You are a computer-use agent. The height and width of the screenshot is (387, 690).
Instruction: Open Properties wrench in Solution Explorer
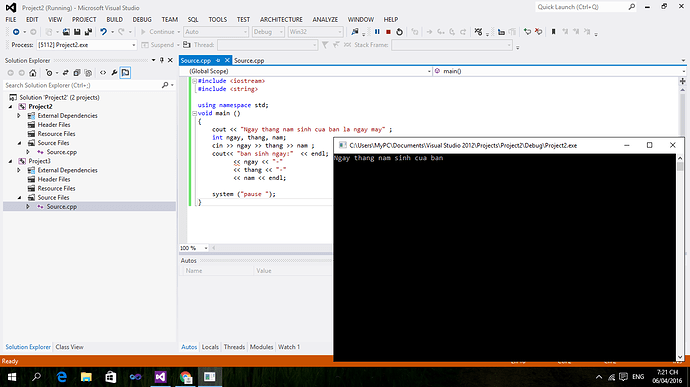pos(114,73)
